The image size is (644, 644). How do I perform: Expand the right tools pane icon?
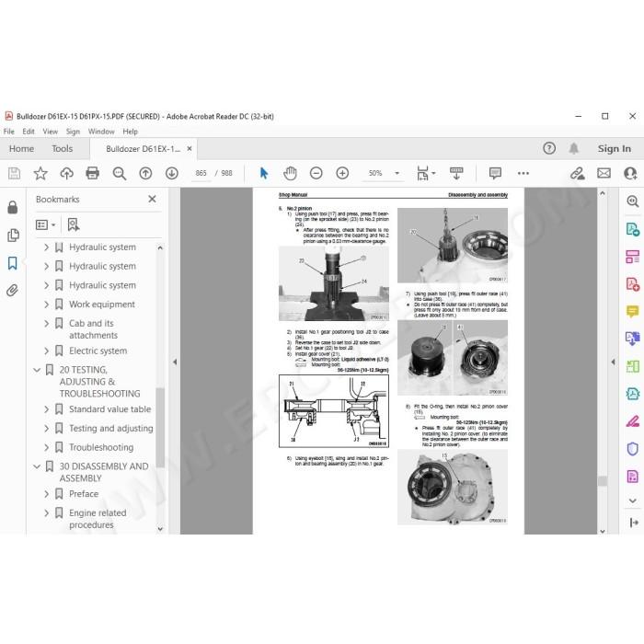tap(633, 523)
